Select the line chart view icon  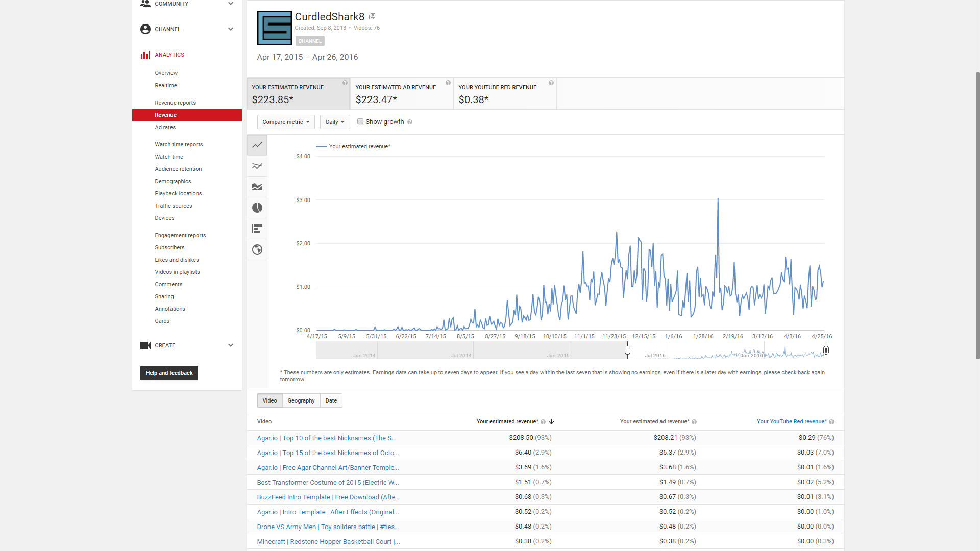(x=257, y=145)
